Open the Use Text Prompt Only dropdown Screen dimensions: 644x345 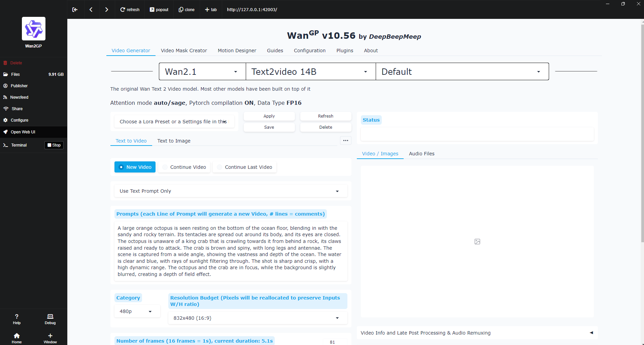231,191
